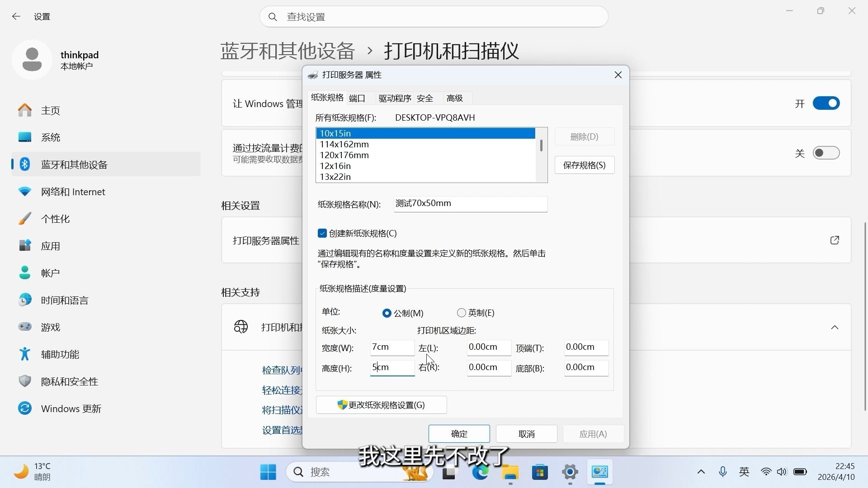
Task: Click the Settings gear in the taskbar
Action: (x=570, y=472)
